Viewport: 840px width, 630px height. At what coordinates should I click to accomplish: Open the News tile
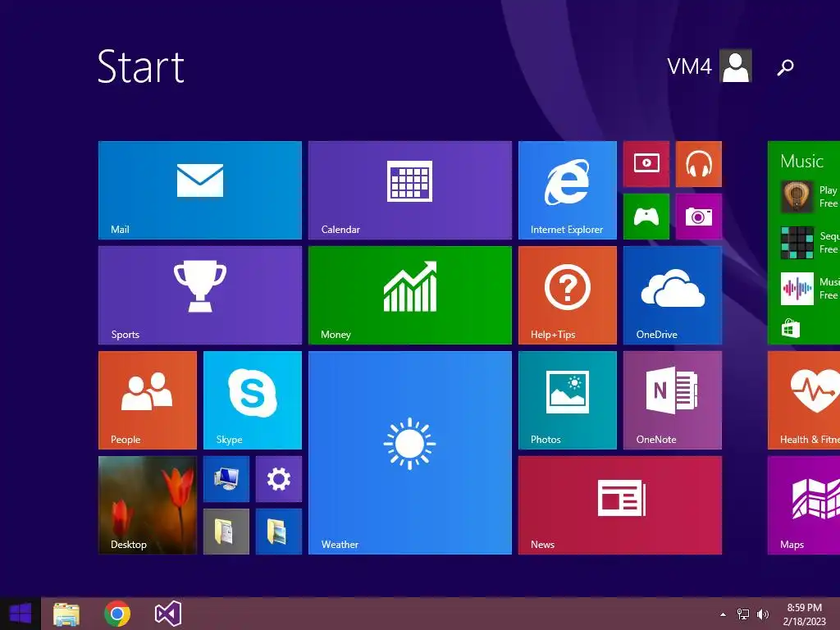coord(620,505)
